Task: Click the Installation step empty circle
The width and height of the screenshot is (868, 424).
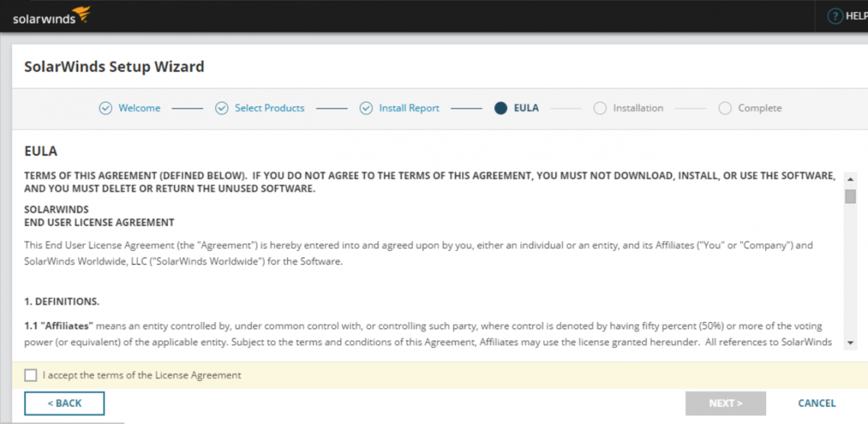Action: (x=600, y=109)
